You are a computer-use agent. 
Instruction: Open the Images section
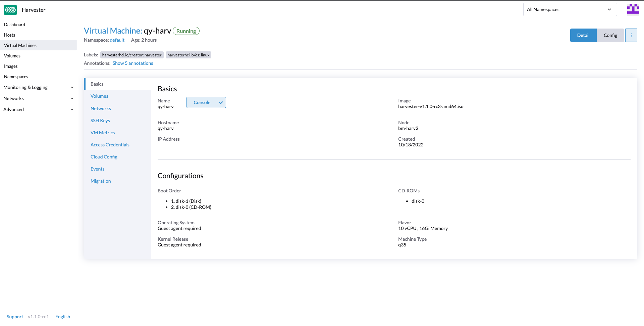tap(11, 66)
